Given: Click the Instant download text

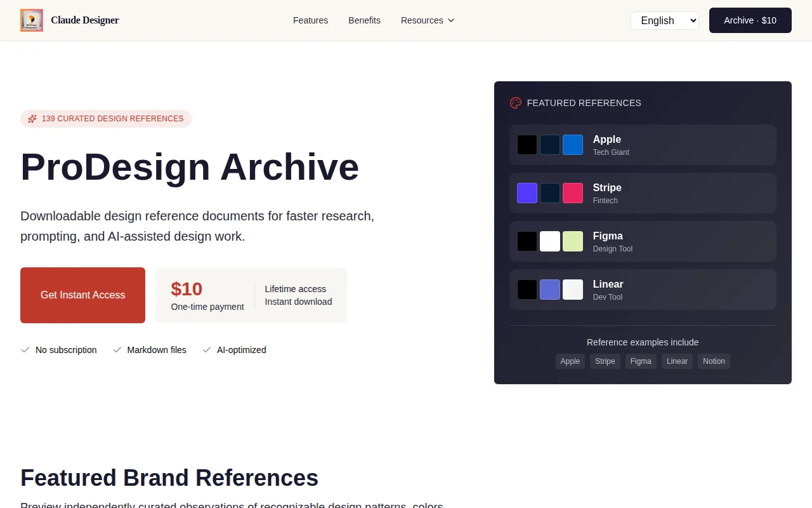Looking at the screenshot, I should pyautogui.click(x=298, y=302).
